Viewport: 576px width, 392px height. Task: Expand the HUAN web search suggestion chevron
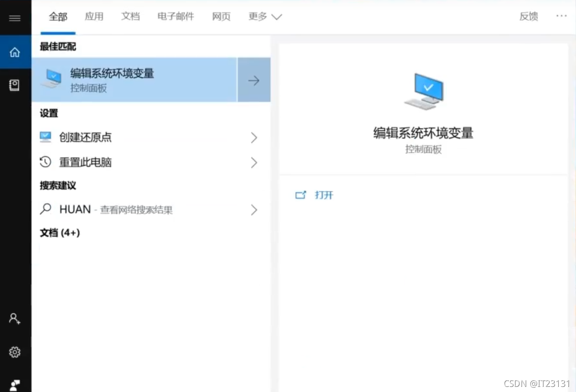[x=254, y=210]
